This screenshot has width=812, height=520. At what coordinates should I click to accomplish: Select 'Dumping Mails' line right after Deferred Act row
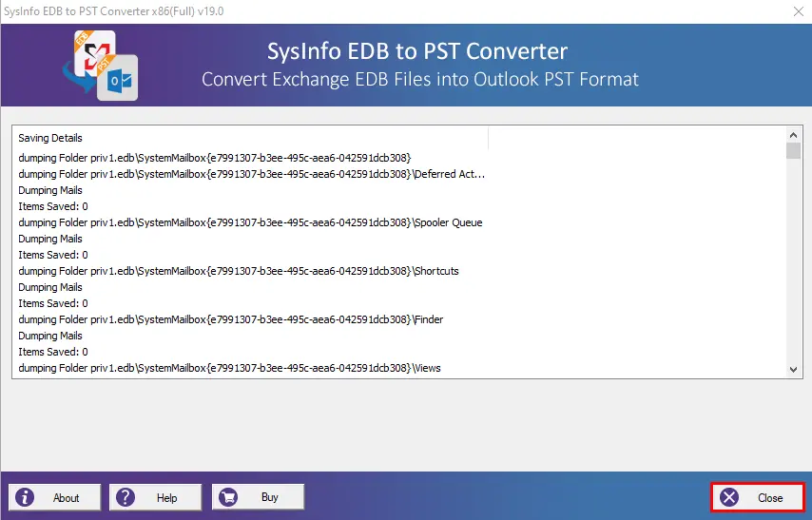point(50,190)
